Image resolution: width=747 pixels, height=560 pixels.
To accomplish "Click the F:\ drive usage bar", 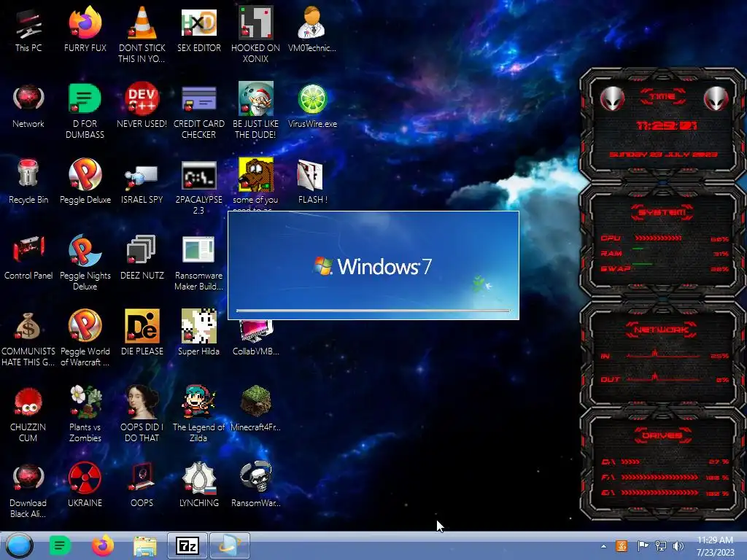I will pyautogui.click(x=659, y=477).
